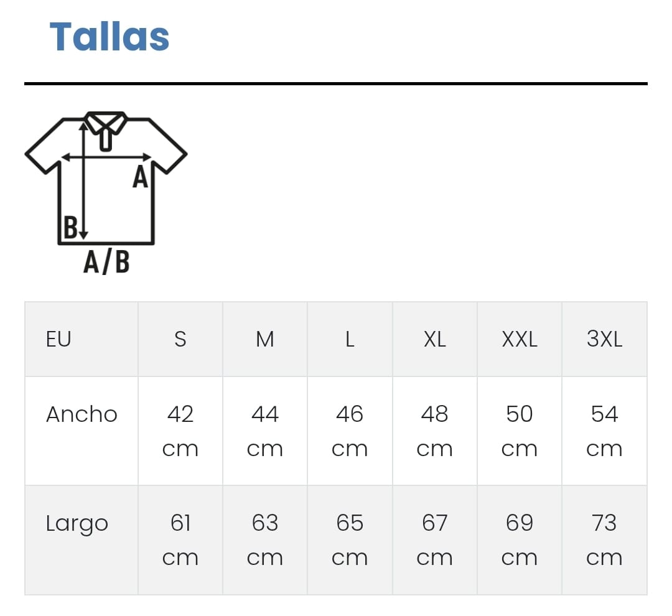The width and height of the screenshot is (672, 616).
Task: Click the 46 cm width cell
Action: tap(350, 431)
